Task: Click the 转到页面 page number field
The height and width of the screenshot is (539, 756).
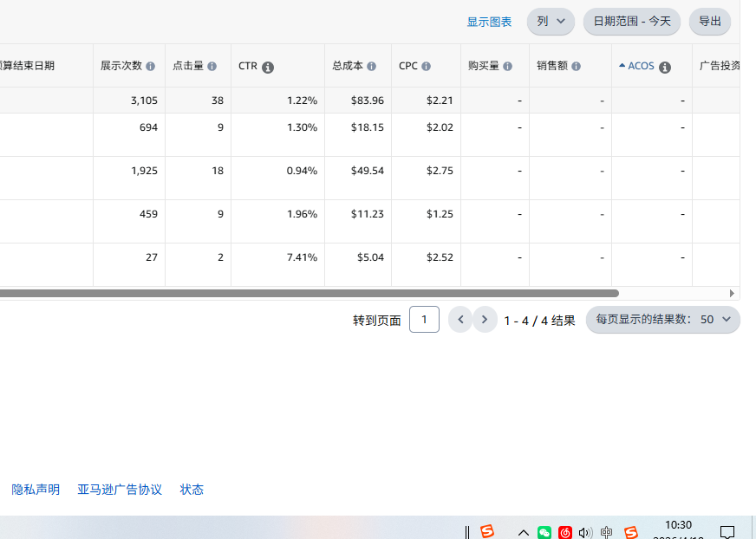Action: pyautogui.click(x=424, y=320)
